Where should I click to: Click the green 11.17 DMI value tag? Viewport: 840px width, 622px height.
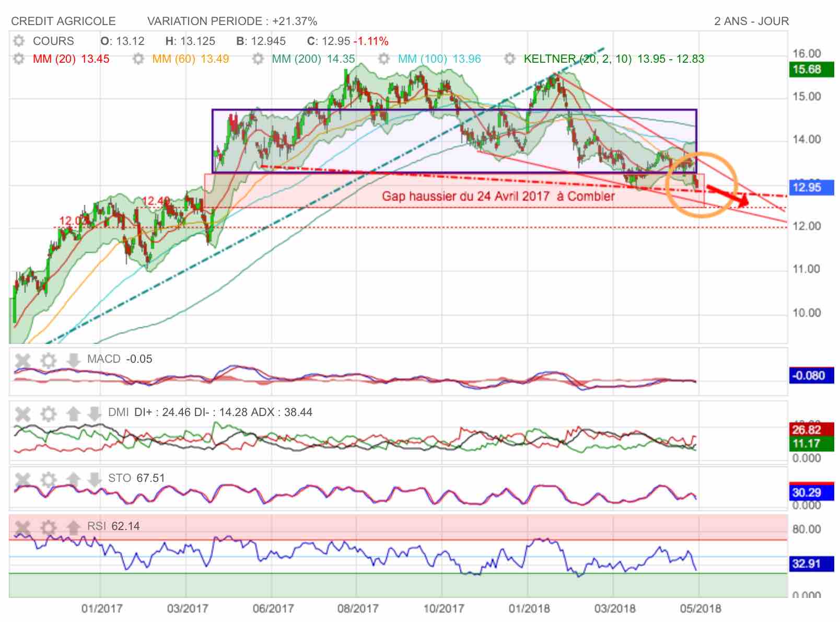pyautogui.click(x=810, y=444)
